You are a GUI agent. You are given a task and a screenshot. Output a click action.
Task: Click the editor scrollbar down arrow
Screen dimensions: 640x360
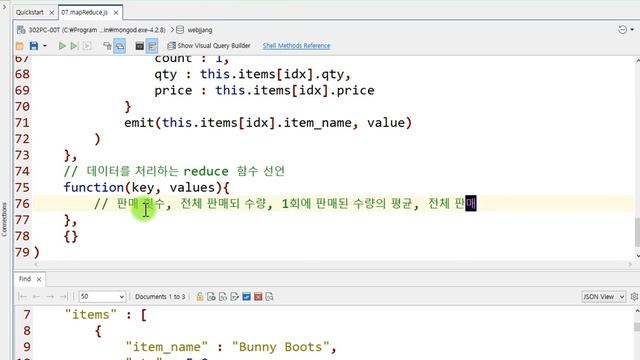[637, 256]
